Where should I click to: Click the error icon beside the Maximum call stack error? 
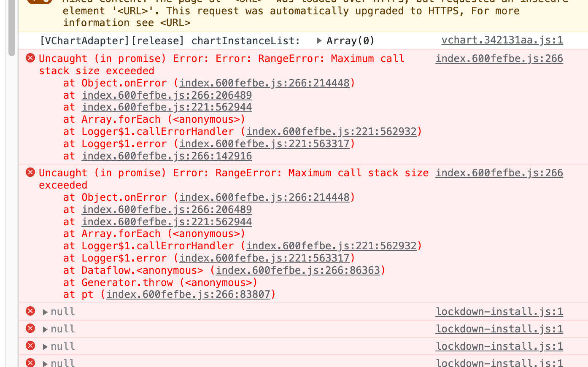30,58
